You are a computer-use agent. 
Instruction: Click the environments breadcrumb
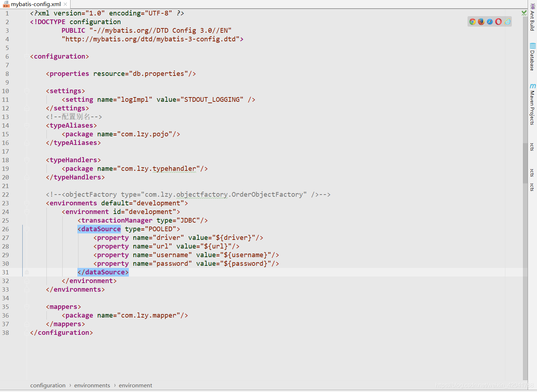point(92,385)
